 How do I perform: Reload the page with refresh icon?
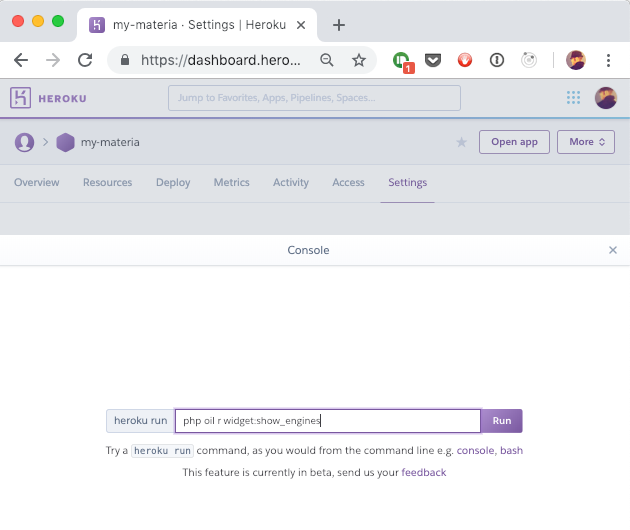pyautogui.click(x=85, y=60)
